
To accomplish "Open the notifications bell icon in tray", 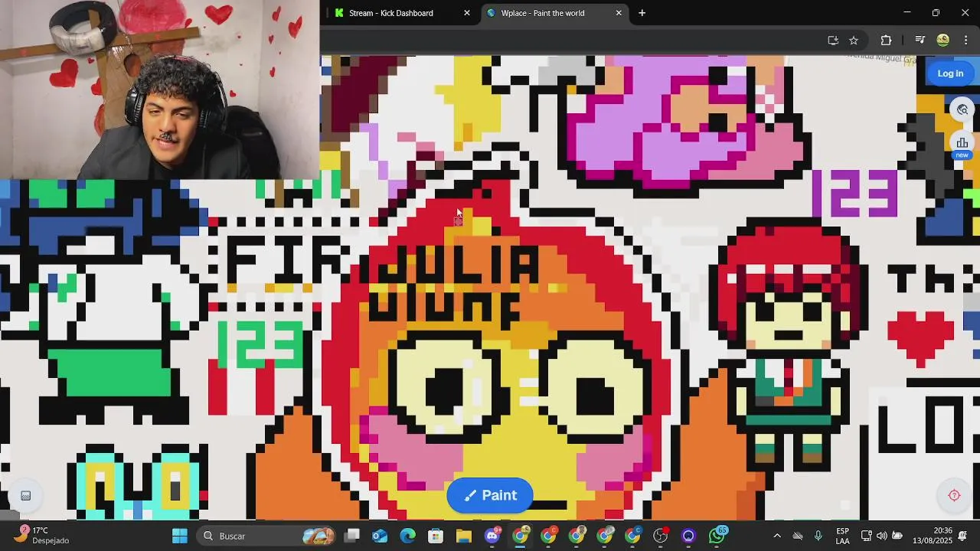I will (x=963, y=536).
